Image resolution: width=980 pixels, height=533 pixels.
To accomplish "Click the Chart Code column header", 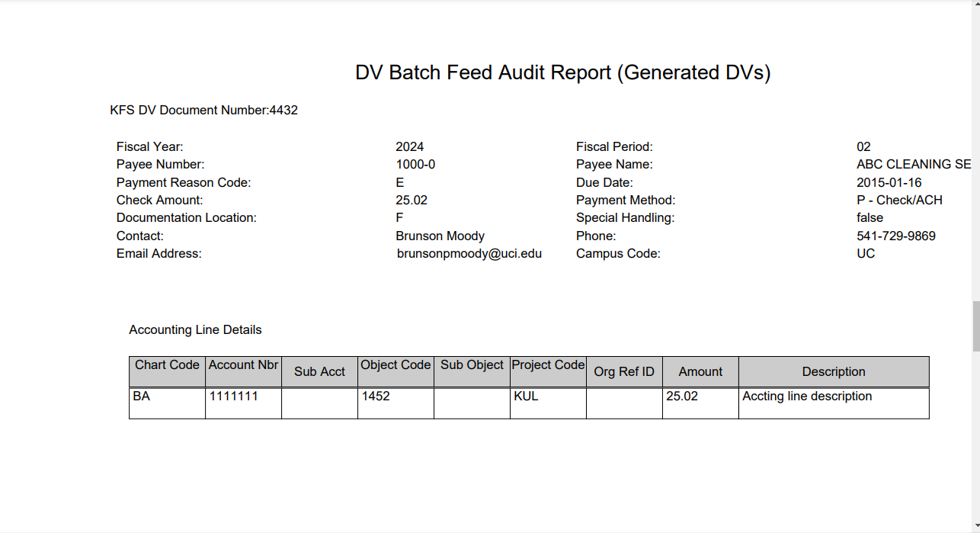I will click(167, 364).
